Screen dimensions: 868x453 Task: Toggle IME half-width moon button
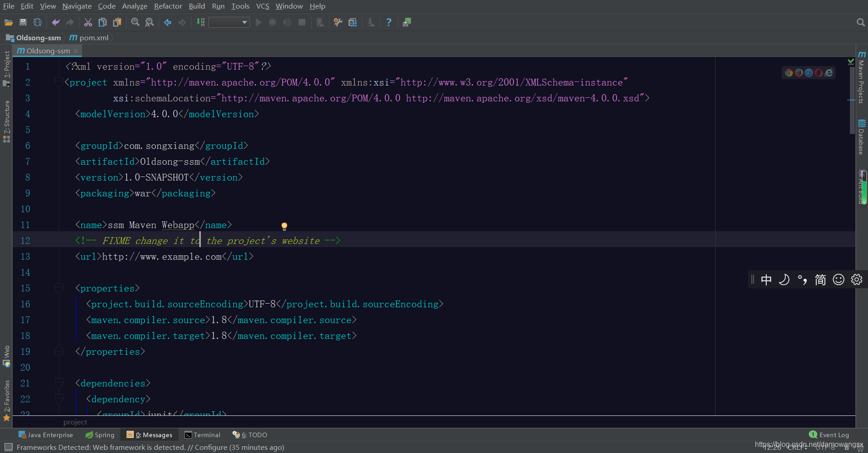click(x=784, y=280)
